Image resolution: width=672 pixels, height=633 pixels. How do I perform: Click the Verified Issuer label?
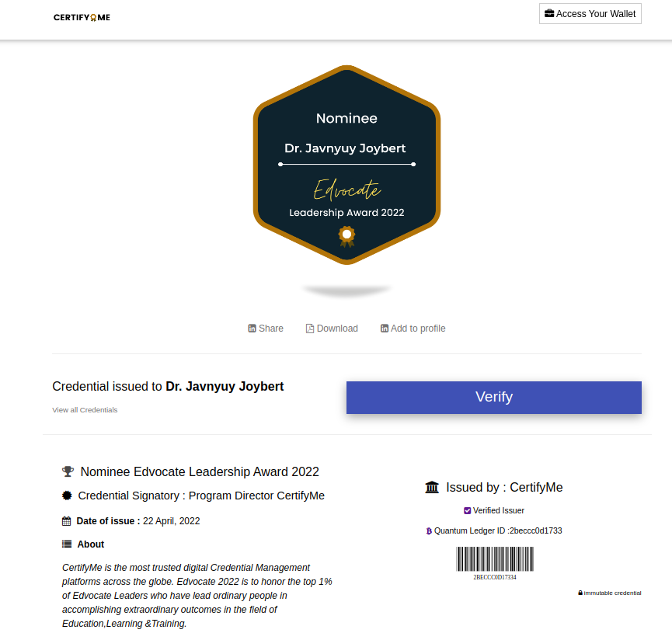pos(498,510)
